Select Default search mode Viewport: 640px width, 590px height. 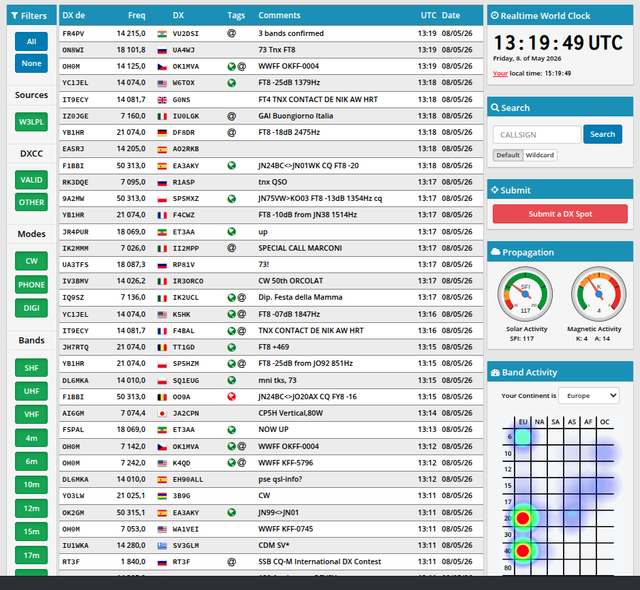pyautogui.click(x=508, y=155)
